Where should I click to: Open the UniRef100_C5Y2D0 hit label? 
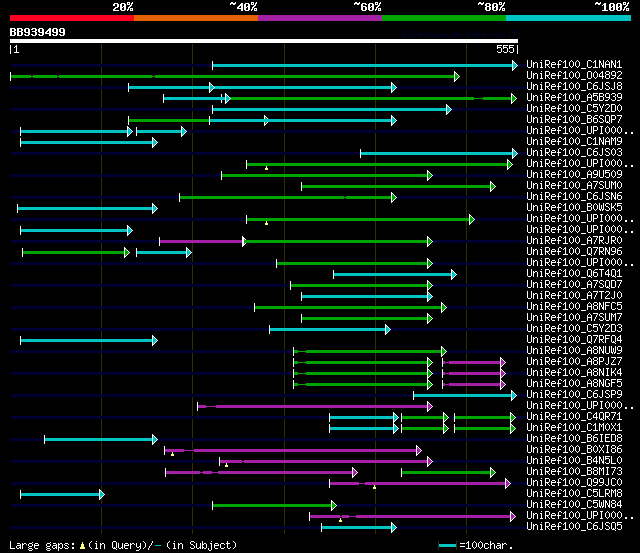[x=574, y=109]
